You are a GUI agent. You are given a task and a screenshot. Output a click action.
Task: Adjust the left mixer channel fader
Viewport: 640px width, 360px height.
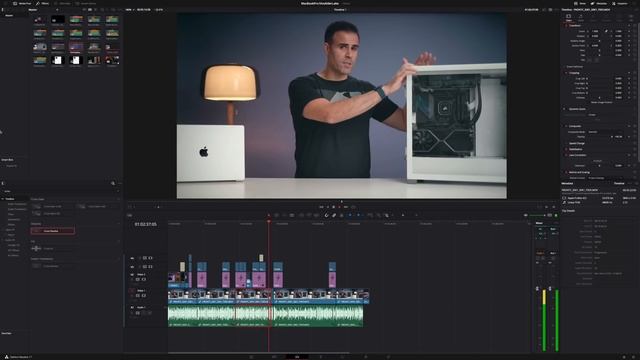coord(537,289)
